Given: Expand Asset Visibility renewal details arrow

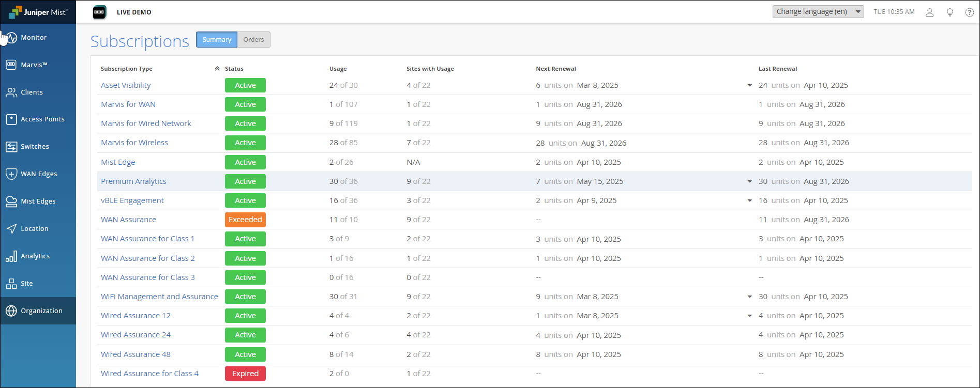Looking at the screenshot, I should pyautogui.click(x=749, y=86).
